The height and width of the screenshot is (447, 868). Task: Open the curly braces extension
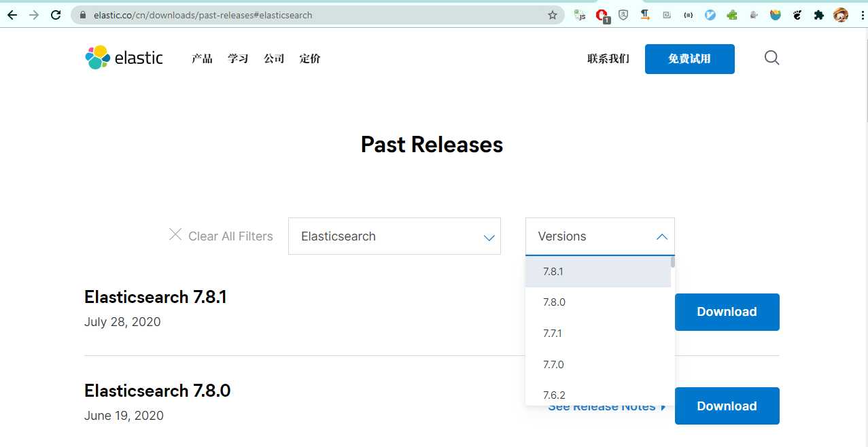point(688,15)
